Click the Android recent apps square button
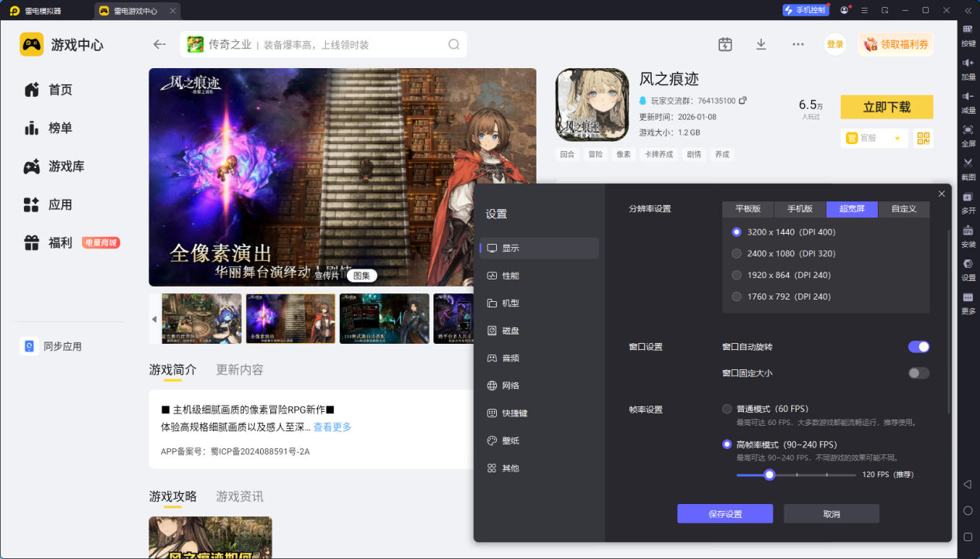 pos(968,537)
